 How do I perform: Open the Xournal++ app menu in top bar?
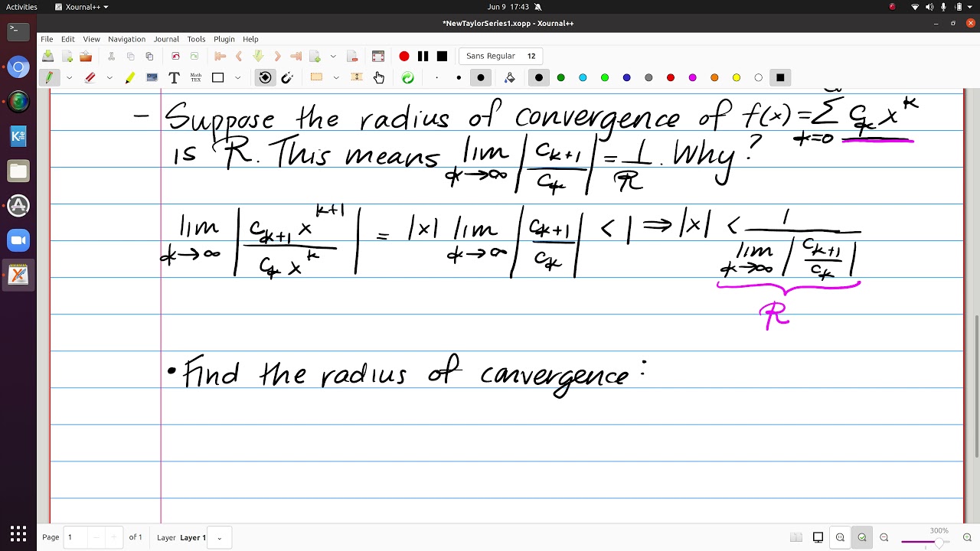[82, 7]
